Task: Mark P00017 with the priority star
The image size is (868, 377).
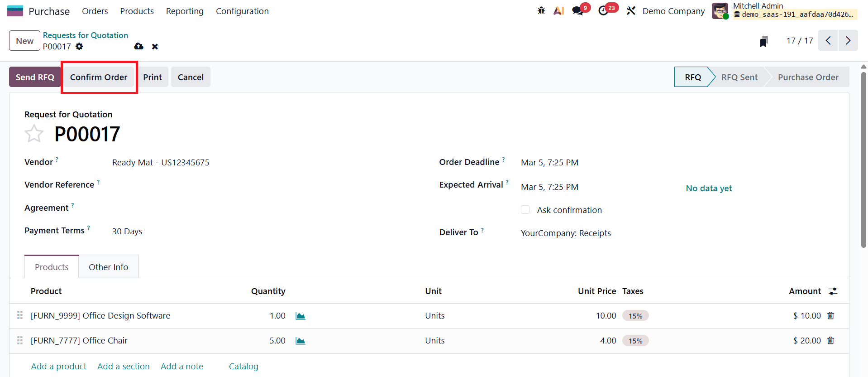Action: click(x=34, y=134)
